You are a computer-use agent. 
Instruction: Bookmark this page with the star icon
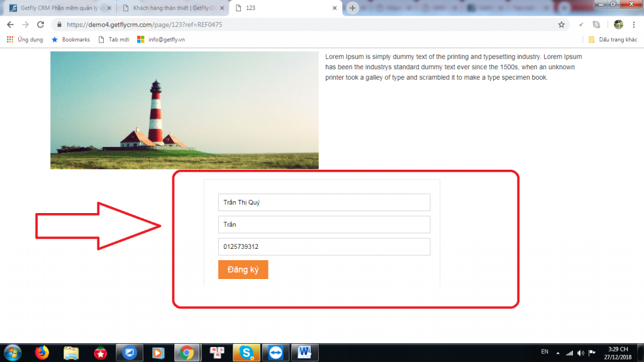pyautogui.click(x=560, y=25)
